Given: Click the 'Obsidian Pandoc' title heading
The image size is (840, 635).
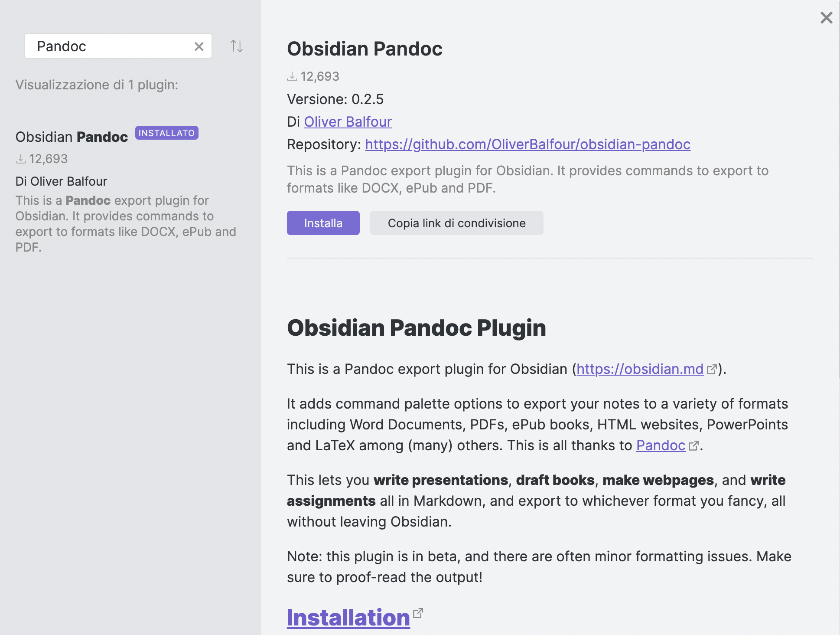Looking at the screenshot, I should pyautogui.click(x=365, y=49).
